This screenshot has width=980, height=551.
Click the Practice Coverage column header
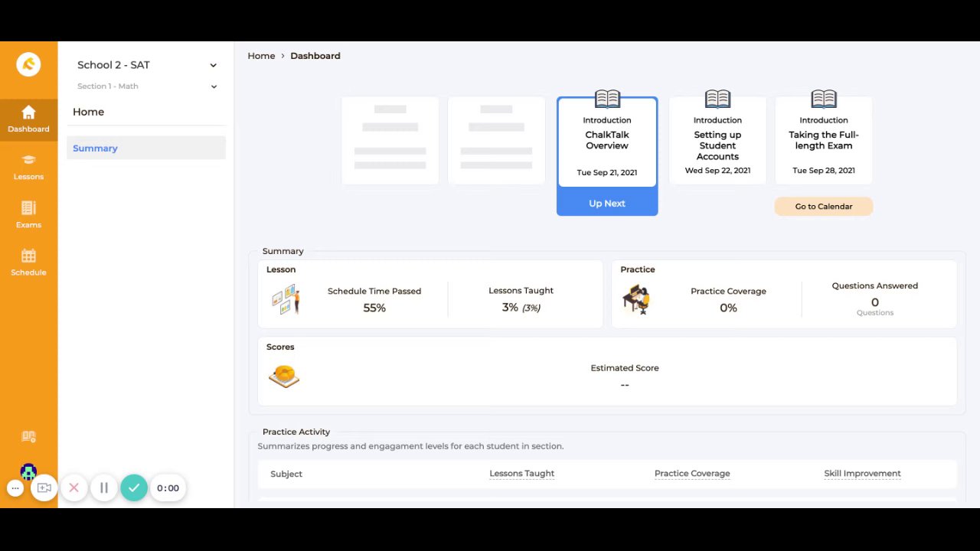click(x=692, y=473)
